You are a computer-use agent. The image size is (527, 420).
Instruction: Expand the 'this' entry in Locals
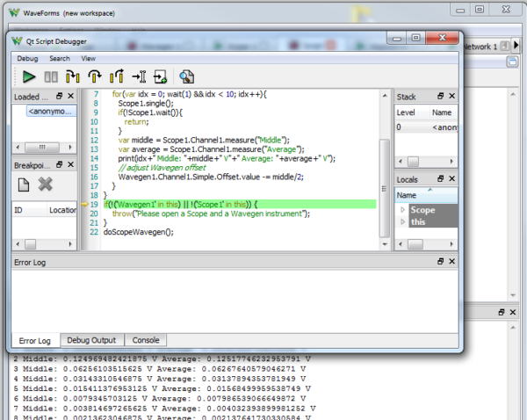(x=402, y=222)
